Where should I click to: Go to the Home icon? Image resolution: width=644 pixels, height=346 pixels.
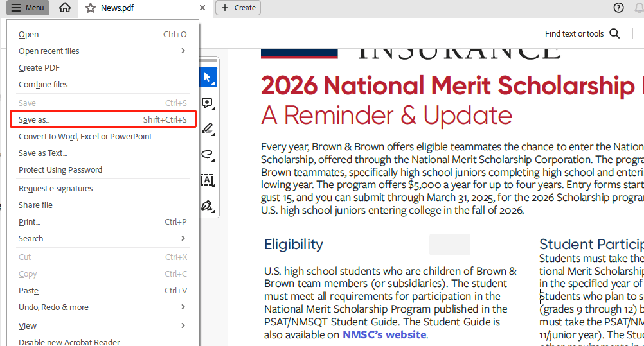pyautogui.click(x=65, y=8)
